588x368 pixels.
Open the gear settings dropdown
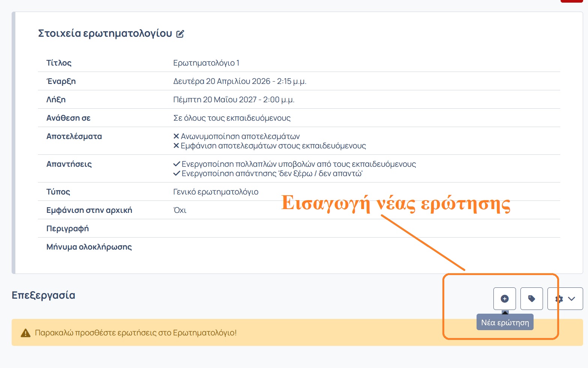565,299
